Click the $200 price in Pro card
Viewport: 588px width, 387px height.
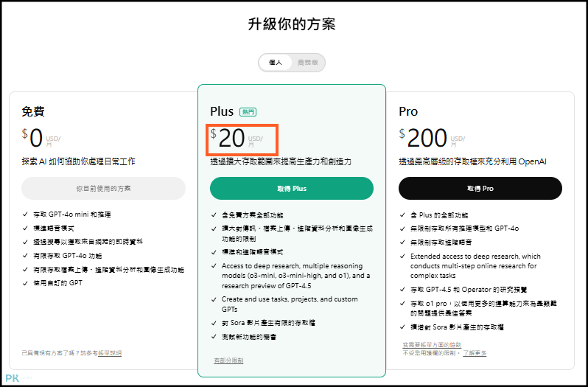423,138
